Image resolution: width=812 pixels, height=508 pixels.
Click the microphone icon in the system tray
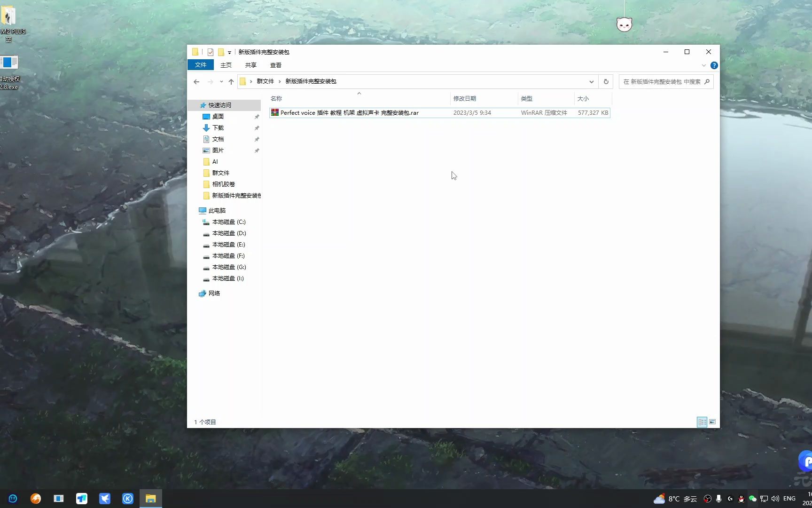point(718,499)
